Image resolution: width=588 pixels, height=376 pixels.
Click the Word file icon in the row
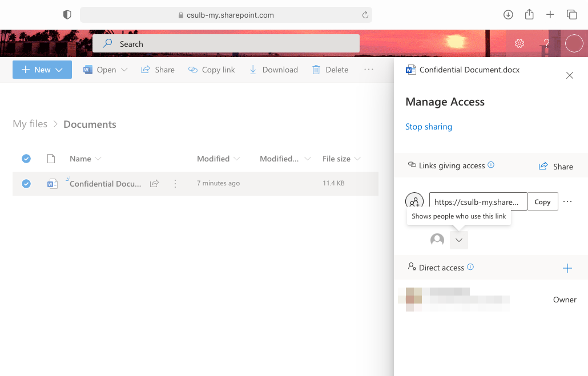click(52, 184)
